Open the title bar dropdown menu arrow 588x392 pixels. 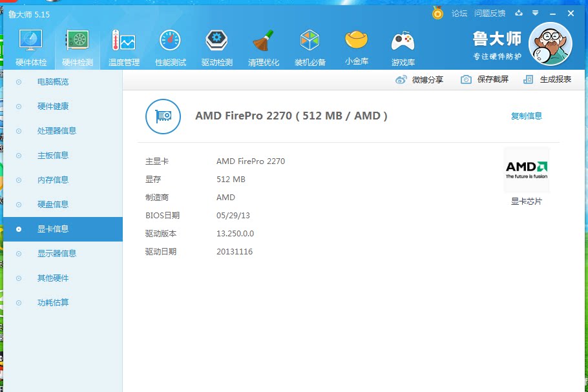point(536,13)
